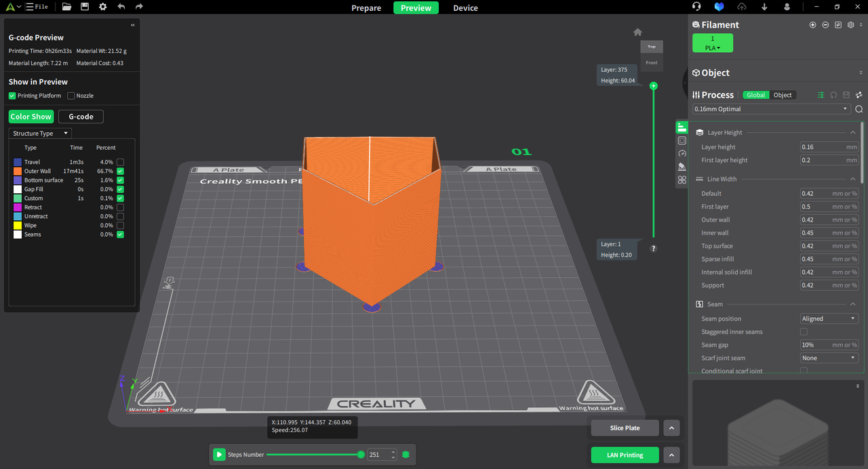Hide Outer Wall structure checkbox
Viewport: 868px width, 469px height.
120,171
